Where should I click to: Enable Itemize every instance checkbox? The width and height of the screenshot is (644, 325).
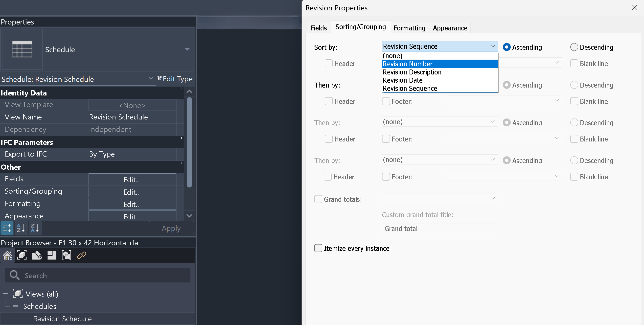(x=318, y=248)
